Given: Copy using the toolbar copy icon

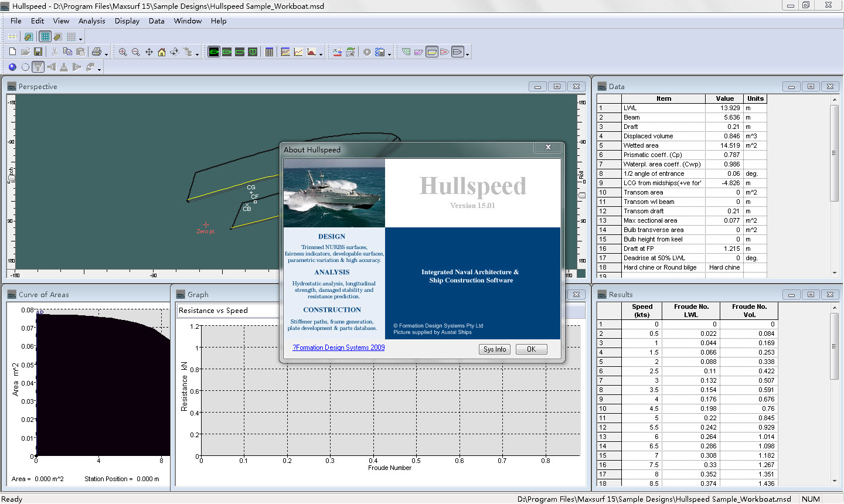Looking at the screenshot, I should [x=67, y=52].
